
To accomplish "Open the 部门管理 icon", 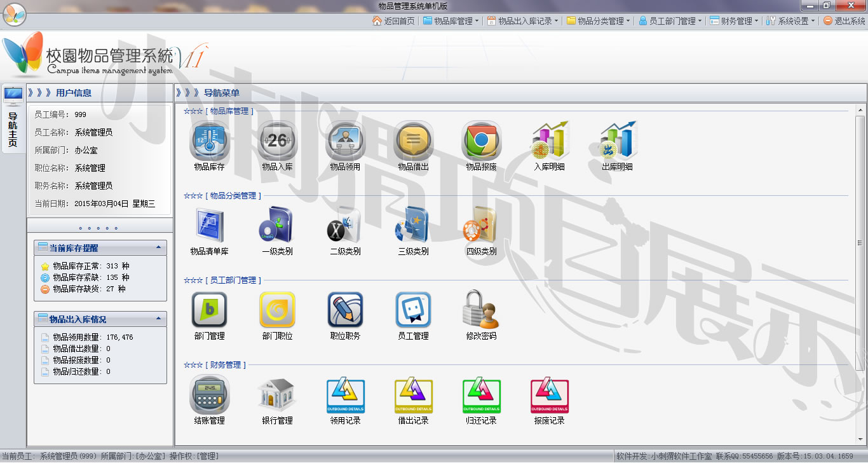I will 209,310.
